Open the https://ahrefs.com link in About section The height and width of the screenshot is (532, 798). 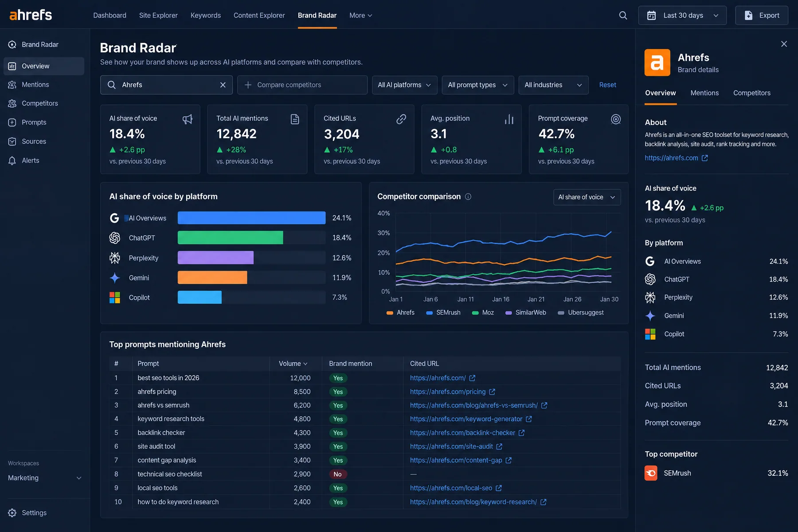pyautogui.click(x=676, y=158)
